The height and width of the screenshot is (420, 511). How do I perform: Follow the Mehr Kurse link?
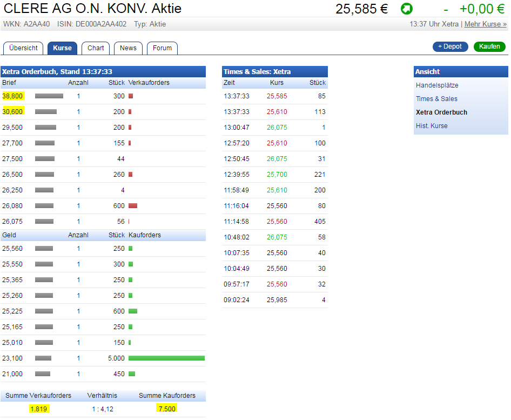click(x=485, y=24)
